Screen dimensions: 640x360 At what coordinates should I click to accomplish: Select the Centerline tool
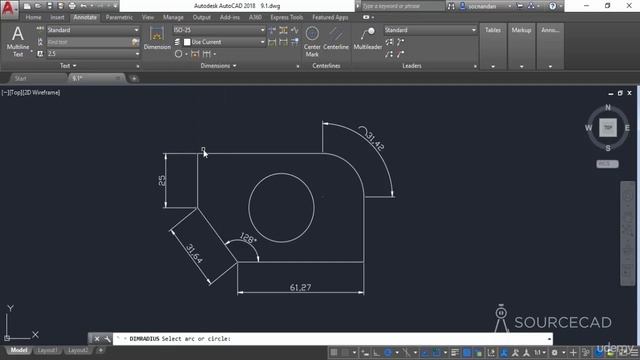[x=336, y=38]
